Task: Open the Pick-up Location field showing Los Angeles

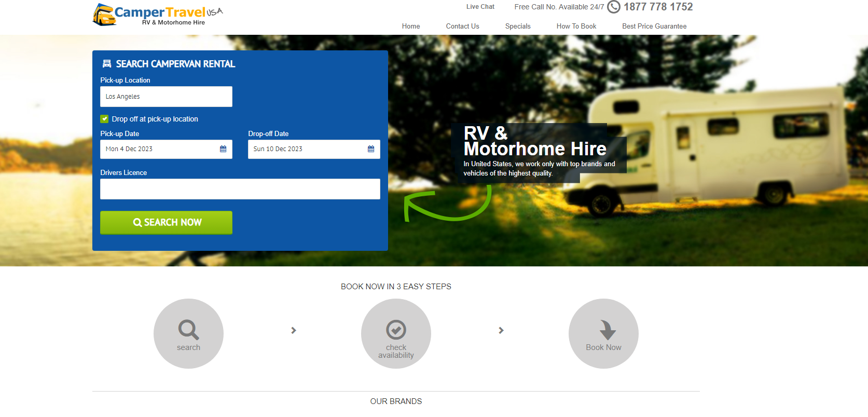Action: (166, 97)
